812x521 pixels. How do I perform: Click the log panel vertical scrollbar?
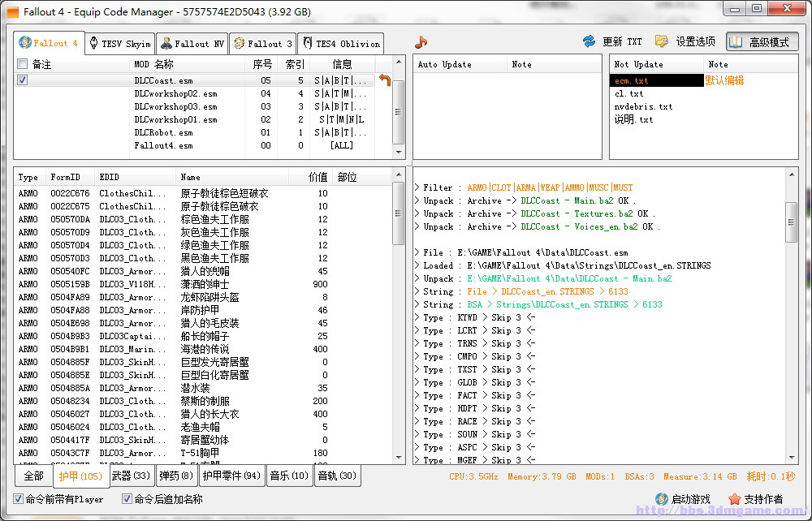pos(792,221)
